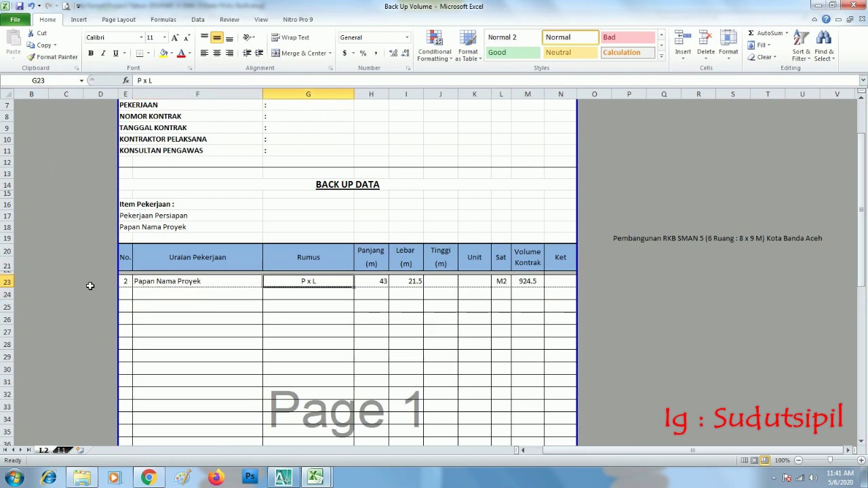Select the Format Painter brush
This screenshot has width=868, height=488.
point(32,57)
